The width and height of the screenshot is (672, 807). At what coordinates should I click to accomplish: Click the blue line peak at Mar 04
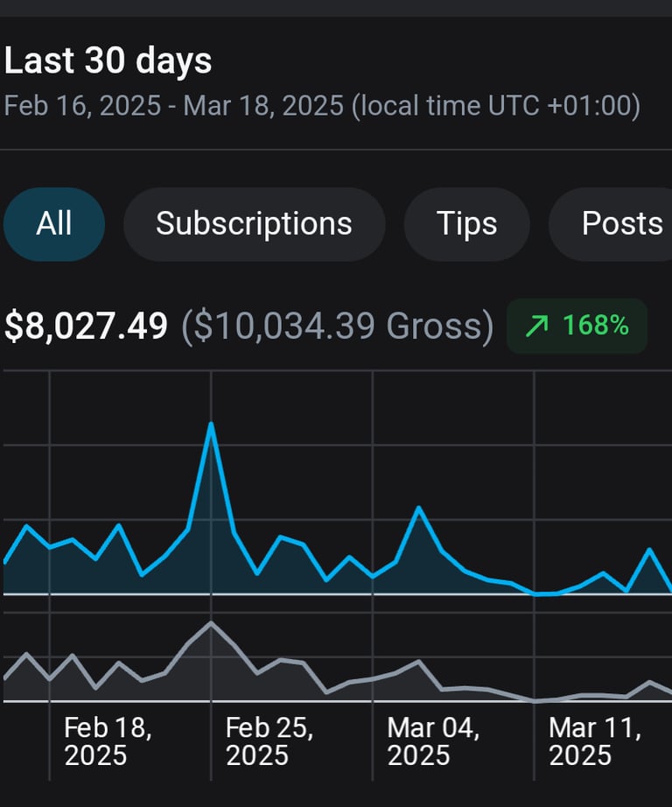pyautogui.click(x=419, y=508)
